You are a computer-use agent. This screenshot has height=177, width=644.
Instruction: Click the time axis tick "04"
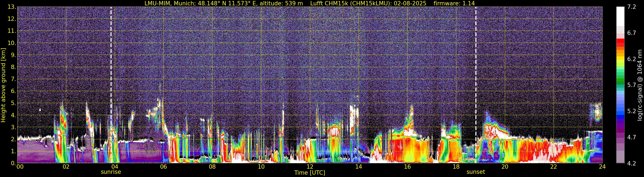point(115,167)
